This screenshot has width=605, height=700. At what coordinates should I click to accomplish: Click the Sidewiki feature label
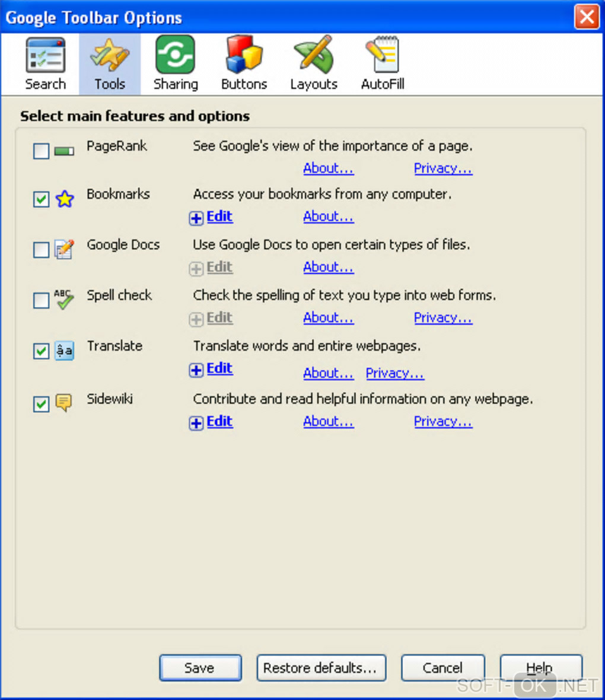pyautogui.click(x=109, y=399)
